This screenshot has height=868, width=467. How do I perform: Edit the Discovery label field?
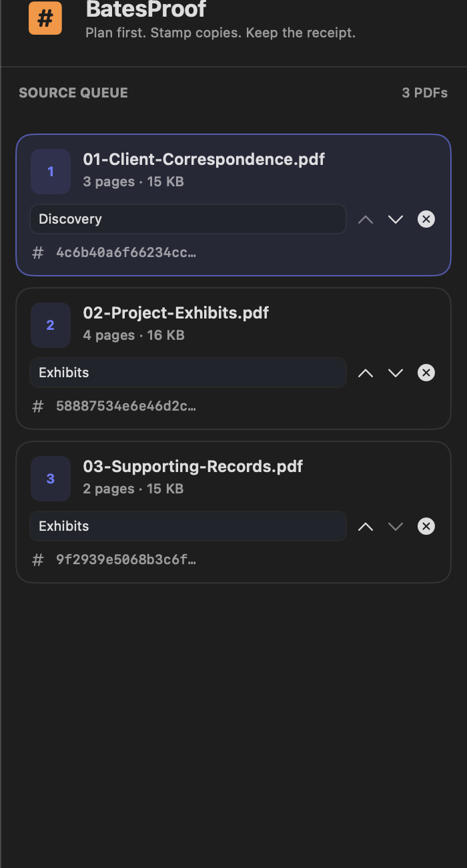click(x=188, y=219)
